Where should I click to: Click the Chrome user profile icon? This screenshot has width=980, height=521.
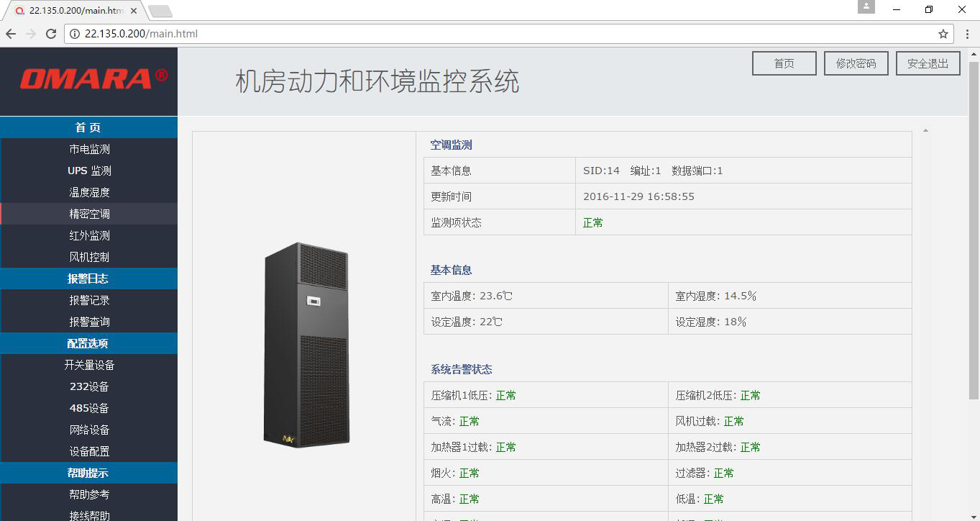866,6
